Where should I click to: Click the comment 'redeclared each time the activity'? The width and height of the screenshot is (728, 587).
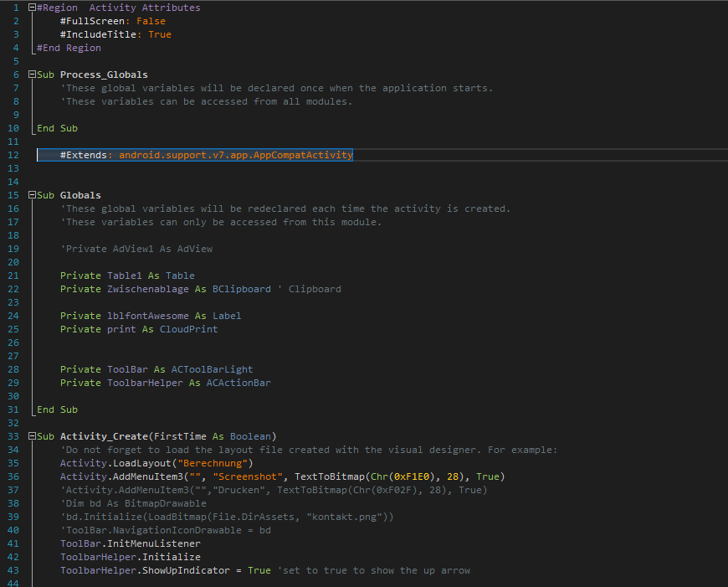point(285,209)
